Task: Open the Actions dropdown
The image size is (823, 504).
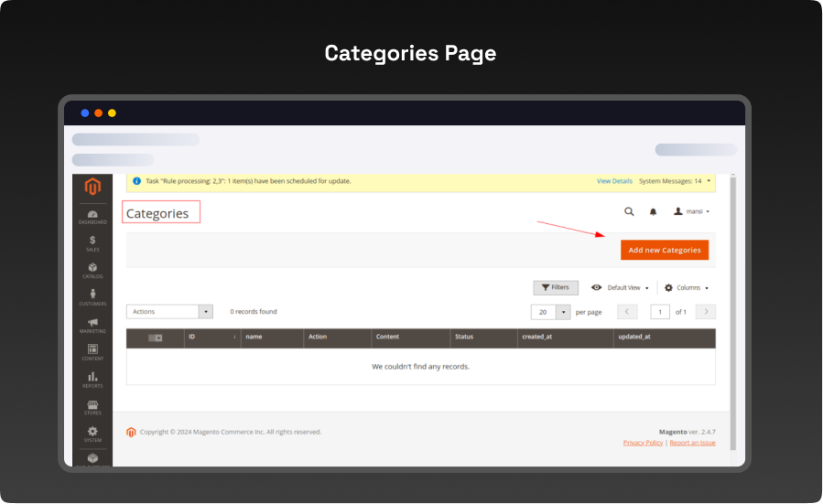Action: click(169, 312)
